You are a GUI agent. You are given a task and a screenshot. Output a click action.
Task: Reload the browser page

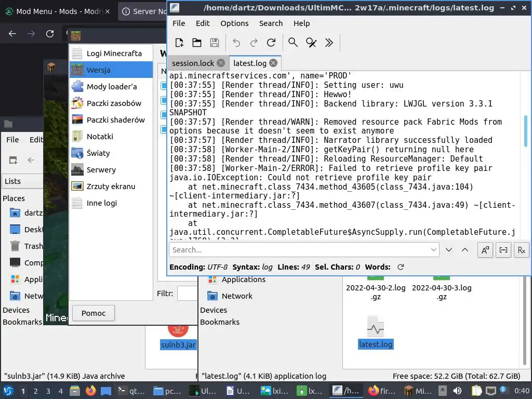pyautogui.click(x=50, y=34)
